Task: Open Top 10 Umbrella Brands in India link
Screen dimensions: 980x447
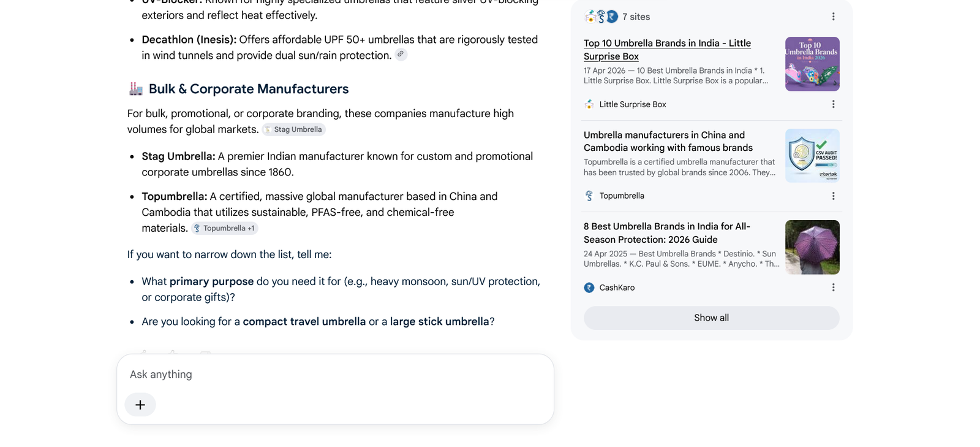Action: click(x=667, y=50)
